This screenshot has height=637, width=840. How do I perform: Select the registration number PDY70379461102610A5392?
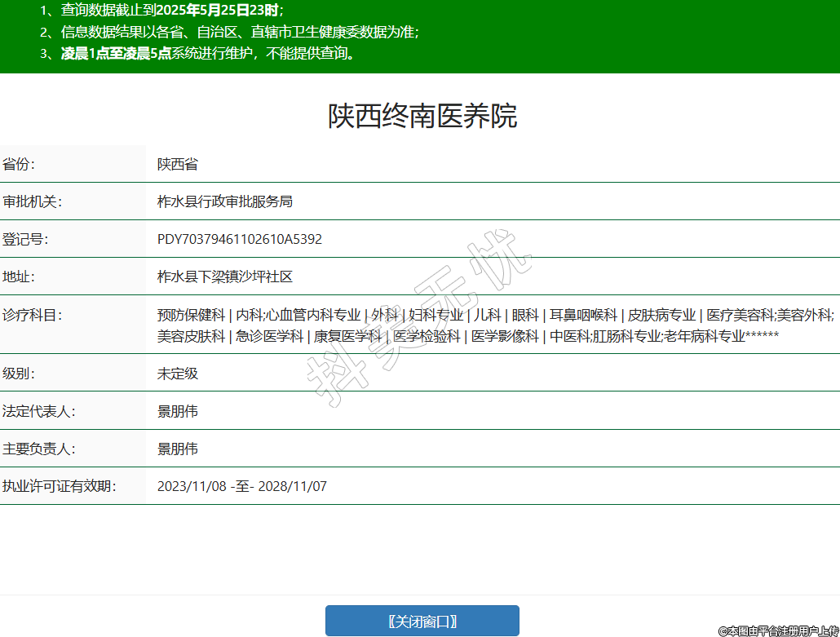point(240,239)
